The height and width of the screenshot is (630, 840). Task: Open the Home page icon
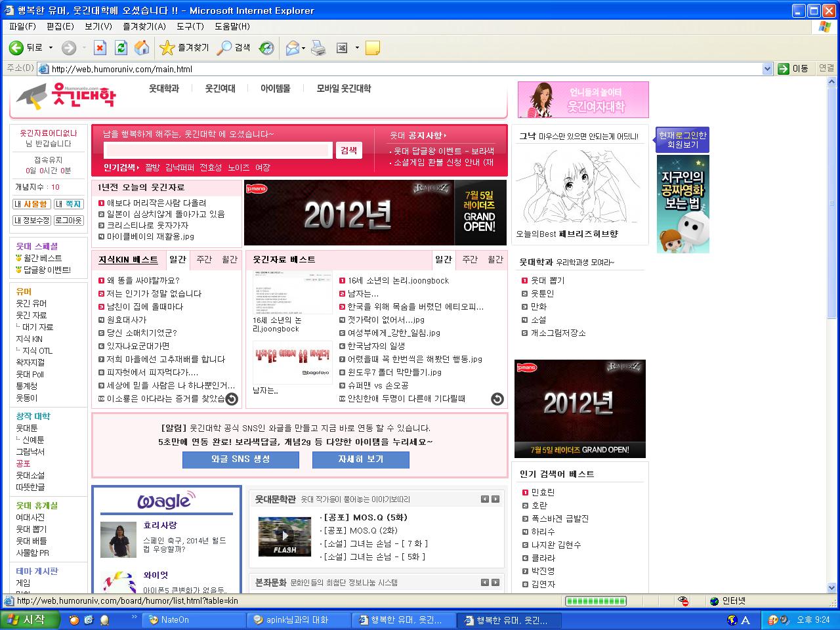[142, 48]
